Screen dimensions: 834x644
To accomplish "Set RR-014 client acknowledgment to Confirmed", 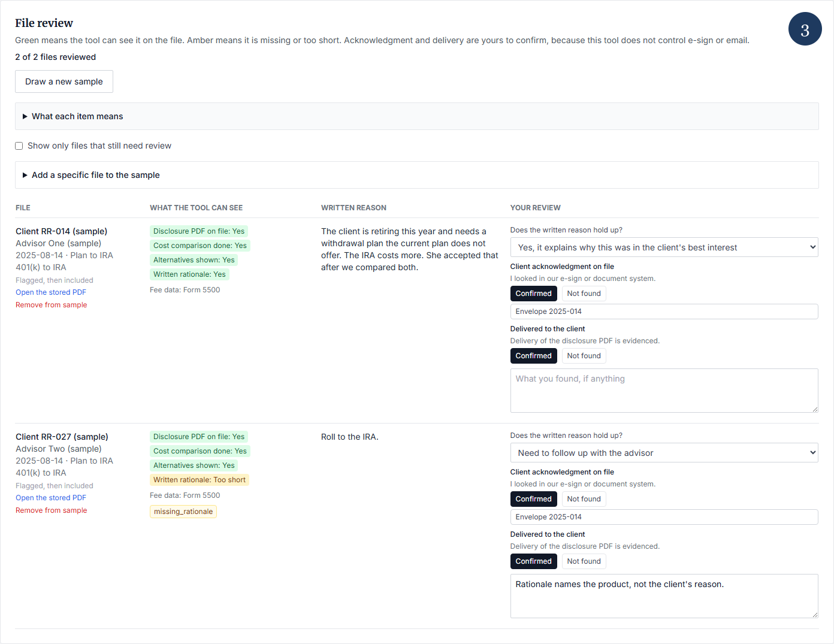I will (x=533, y=294).
